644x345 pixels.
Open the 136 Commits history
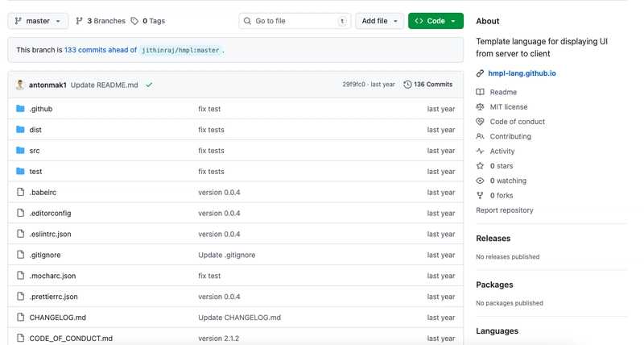(427, 85)
